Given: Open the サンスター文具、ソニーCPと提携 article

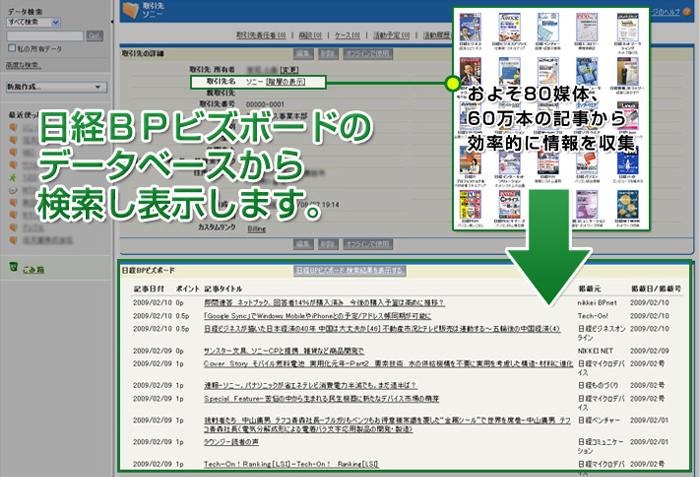Looking at the screenshot, I should pyautogui.click(x=284, y=351).
